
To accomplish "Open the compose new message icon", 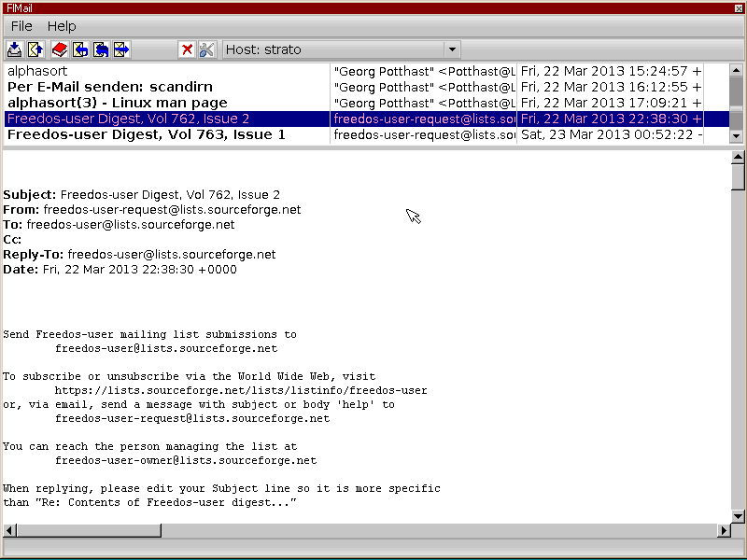I will (37, 49).
